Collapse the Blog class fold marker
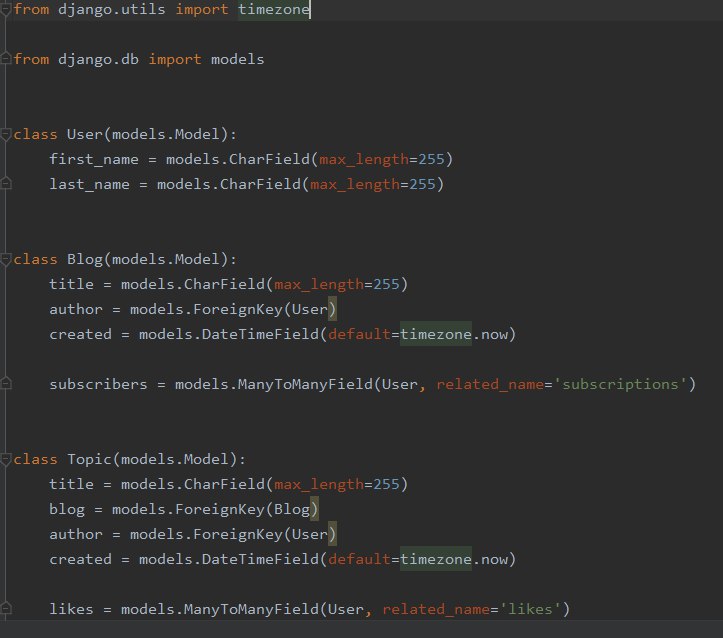The image size is (723, 638). click(6, 260)
